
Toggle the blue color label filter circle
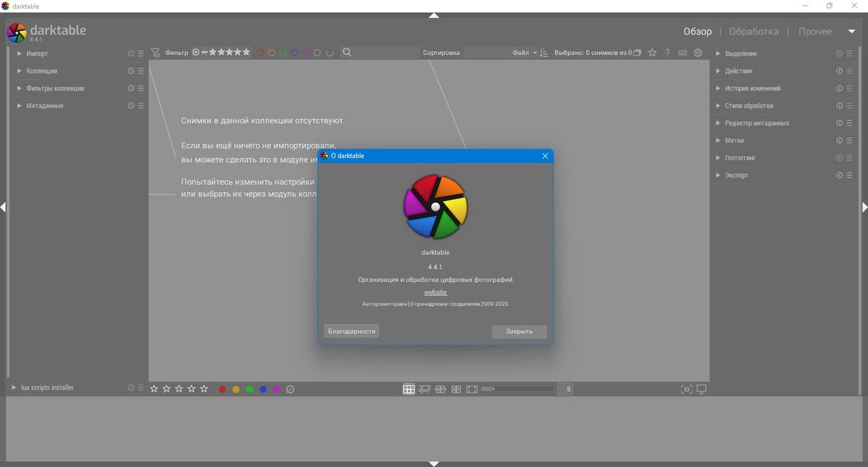coord(295,53)
